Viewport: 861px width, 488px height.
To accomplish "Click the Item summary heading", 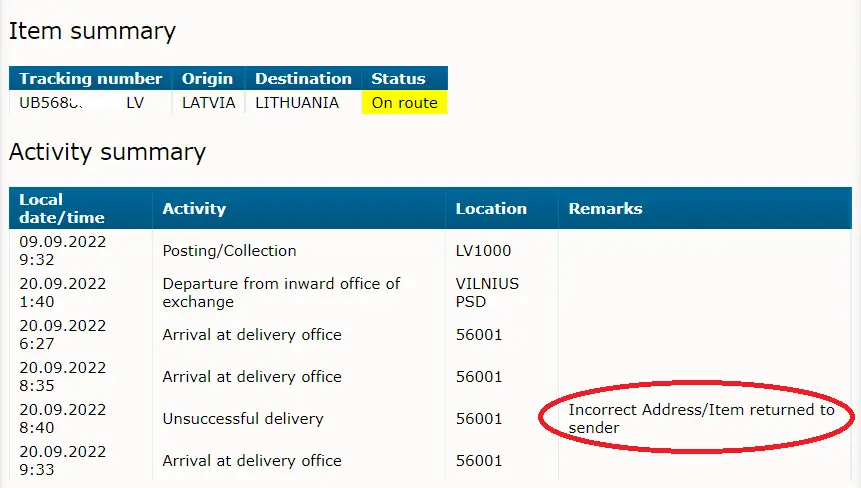I will 92,31.
